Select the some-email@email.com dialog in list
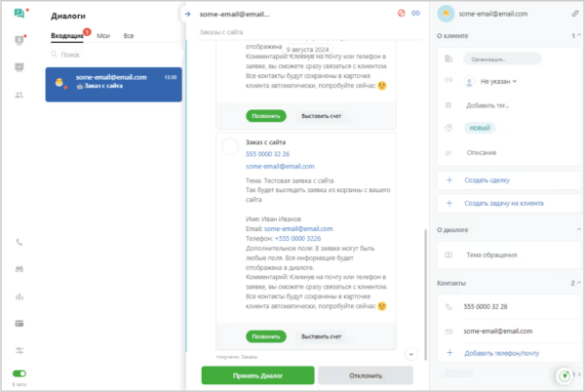Screen dimensions: 585x392 (x=114, y=85)
